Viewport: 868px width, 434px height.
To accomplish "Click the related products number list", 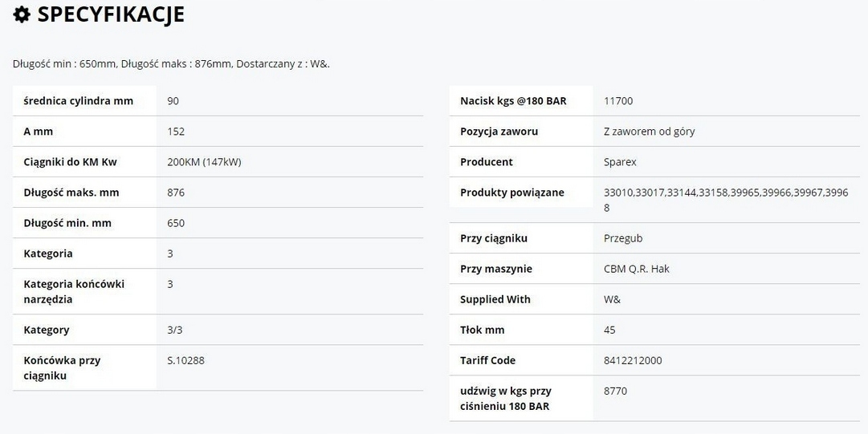I will [x=725, y=200].
